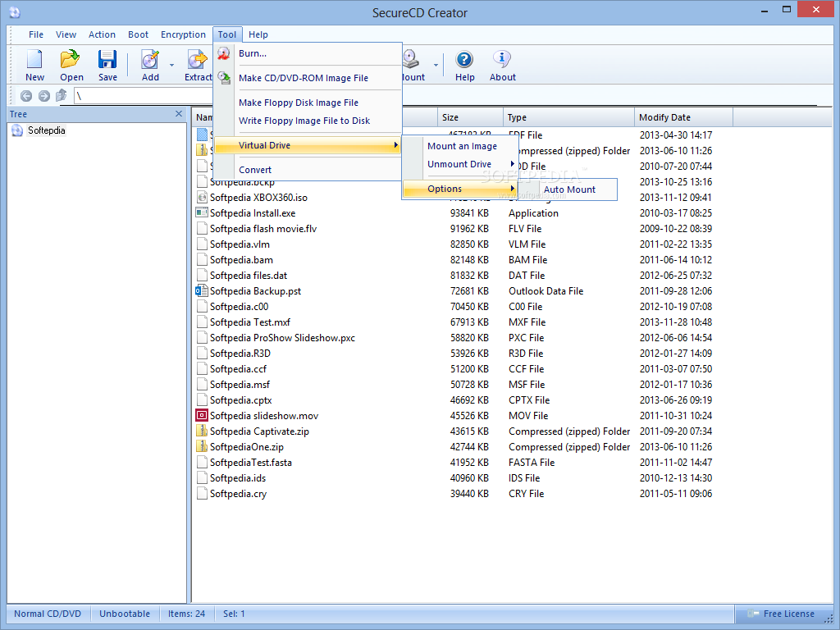Click the New toolbar icon
The height and width of the screenshot is (630, 840).
[x=34, y=59]
